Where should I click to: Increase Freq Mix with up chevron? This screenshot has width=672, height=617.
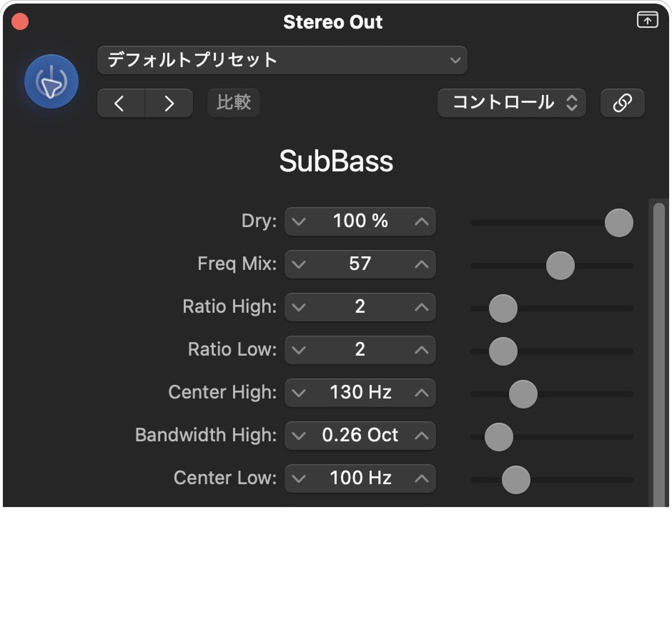point(422,264)
